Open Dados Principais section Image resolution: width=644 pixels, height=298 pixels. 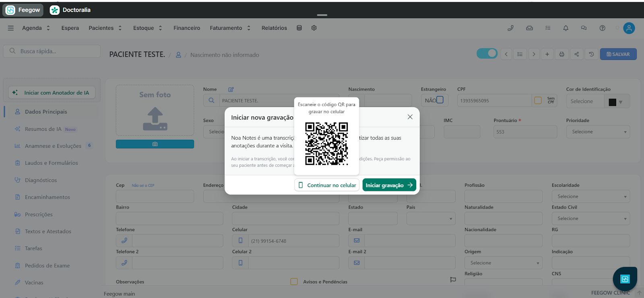point(46,112)
